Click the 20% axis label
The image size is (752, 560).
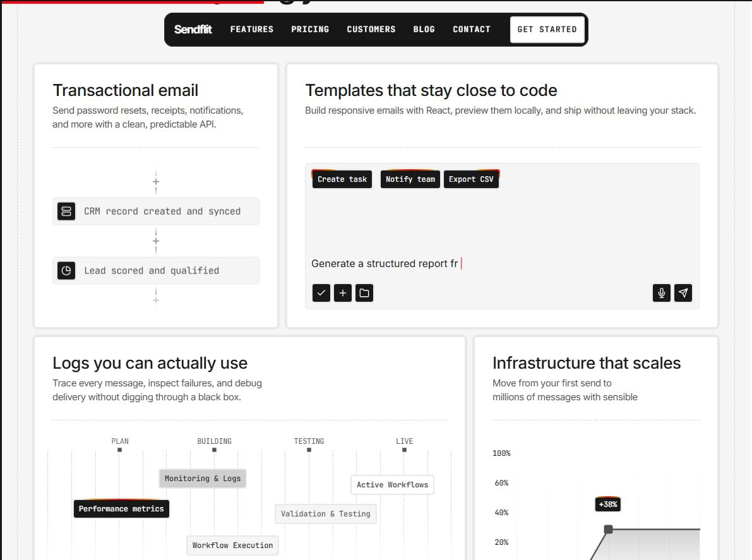502,542
